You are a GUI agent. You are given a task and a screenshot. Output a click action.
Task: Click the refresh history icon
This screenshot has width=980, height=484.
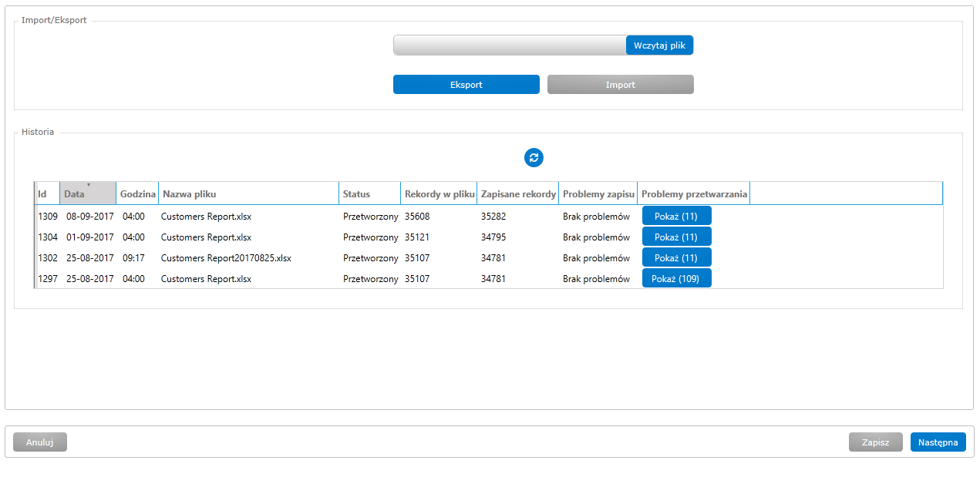534,157
